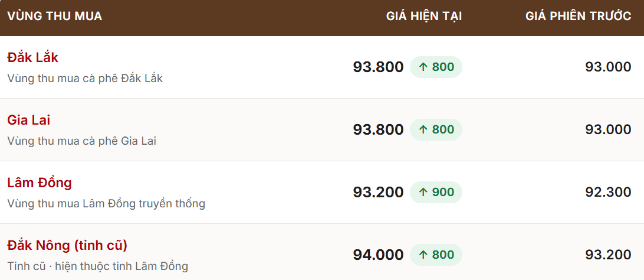Select the Gia Lai 800 change badge
The width and height of the screenshot is (644, 280).
pos(436,129)
